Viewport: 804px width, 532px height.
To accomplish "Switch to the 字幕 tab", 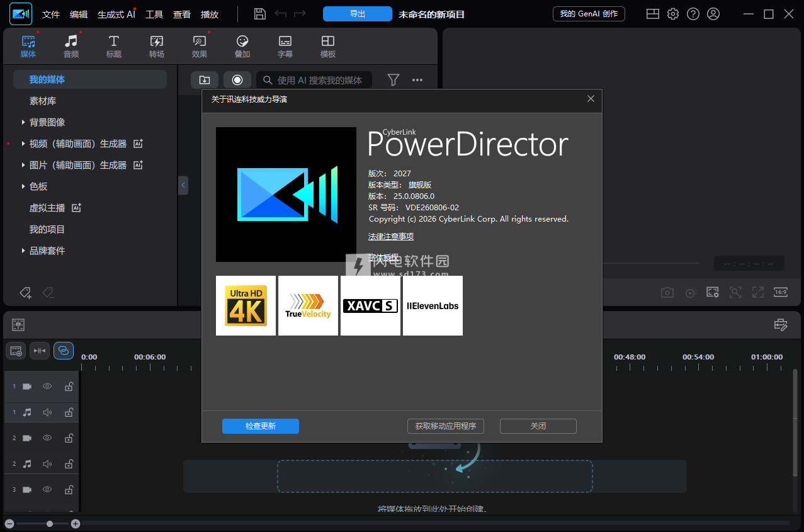I will click(285, 47).
